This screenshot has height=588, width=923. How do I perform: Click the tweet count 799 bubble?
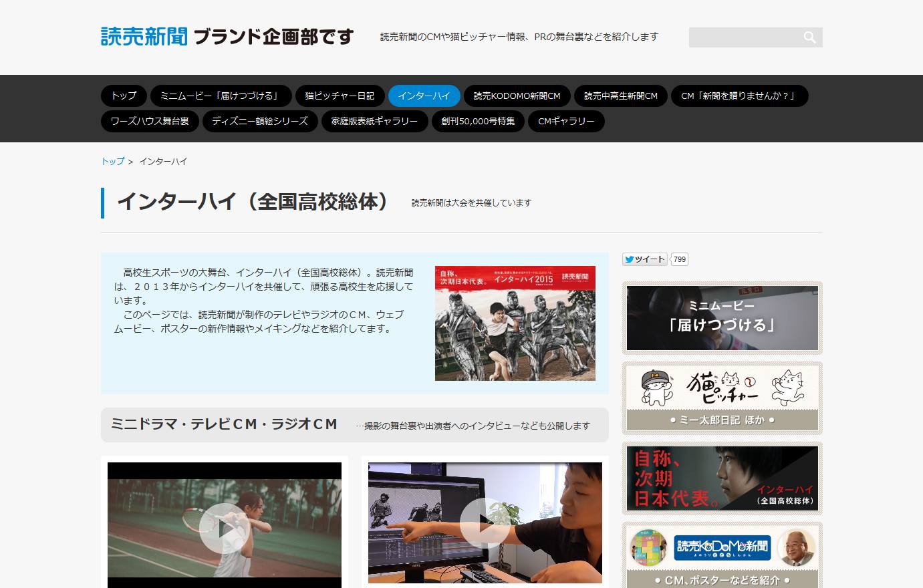(x=679, y=259)
